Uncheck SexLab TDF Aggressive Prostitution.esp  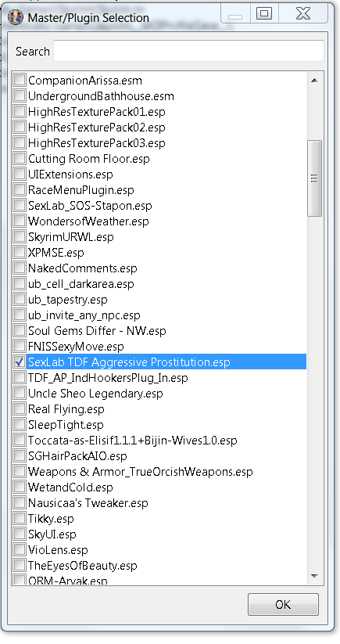click(x=20, y=362)
